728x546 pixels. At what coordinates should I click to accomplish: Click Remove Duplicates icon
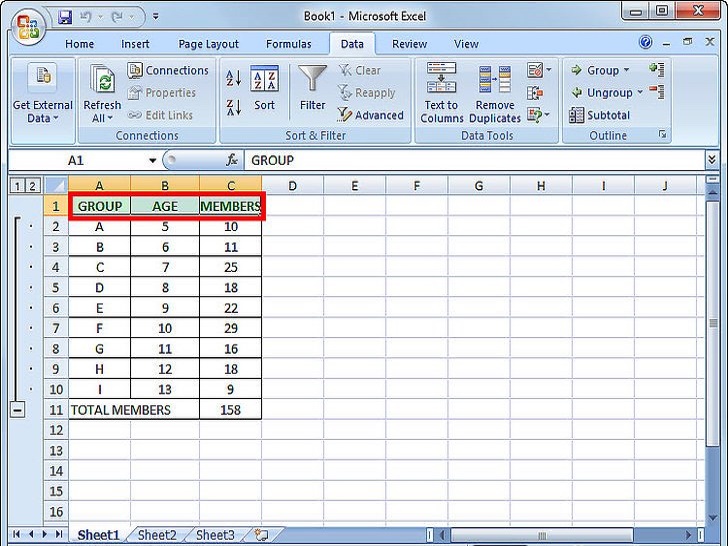point(494,82)
